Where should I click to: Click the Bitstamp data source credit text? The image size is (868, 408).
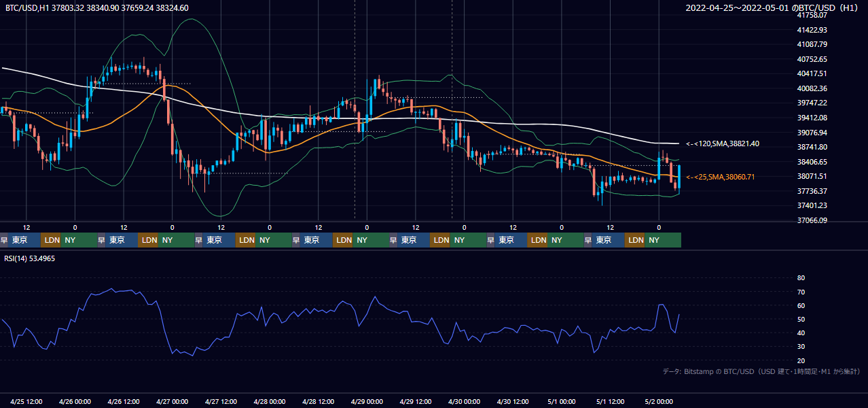pyautogui.click(x=761, y=371)
